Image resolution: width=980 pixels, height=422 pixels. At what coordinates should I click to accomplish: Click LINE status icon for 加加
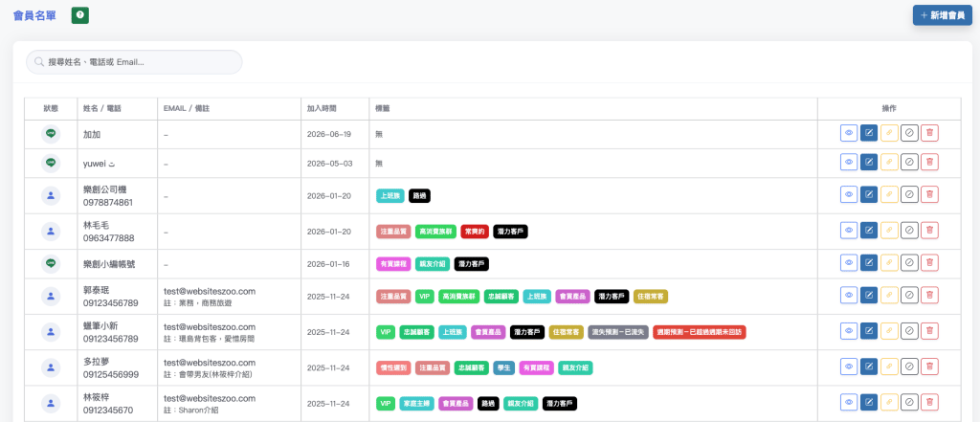51,133
